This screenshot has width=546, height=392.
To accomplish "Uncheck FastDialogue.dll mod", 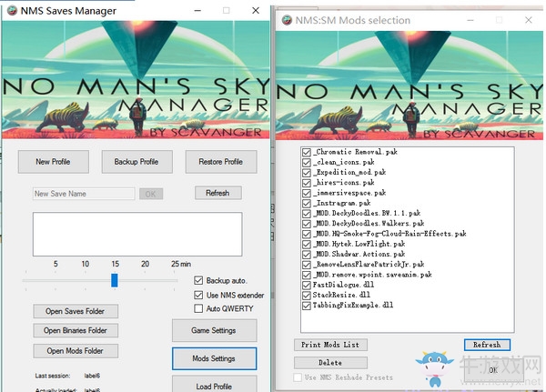I will click(307, 285).
